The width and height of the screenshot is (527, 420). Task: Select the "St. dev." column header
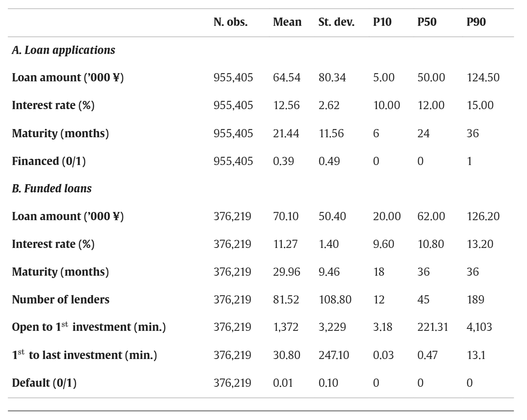tap(336, 22)
